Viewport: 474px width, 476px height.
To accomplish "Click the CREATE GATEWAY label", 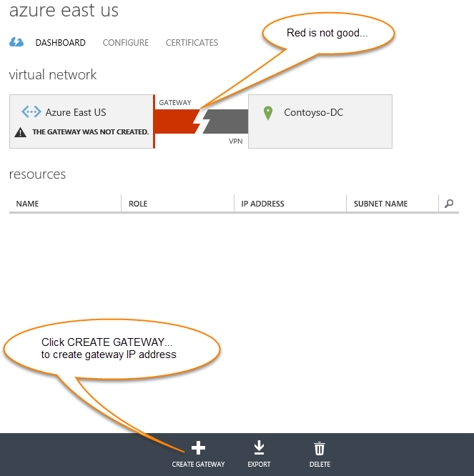I will (x=198, y=464).
